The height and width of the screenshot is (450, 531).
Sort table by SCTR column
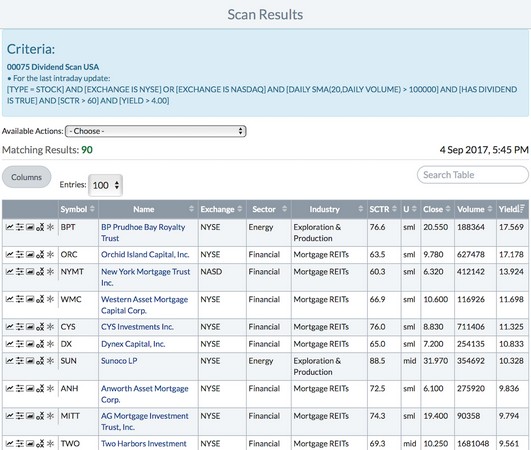(x=383, y=210)
